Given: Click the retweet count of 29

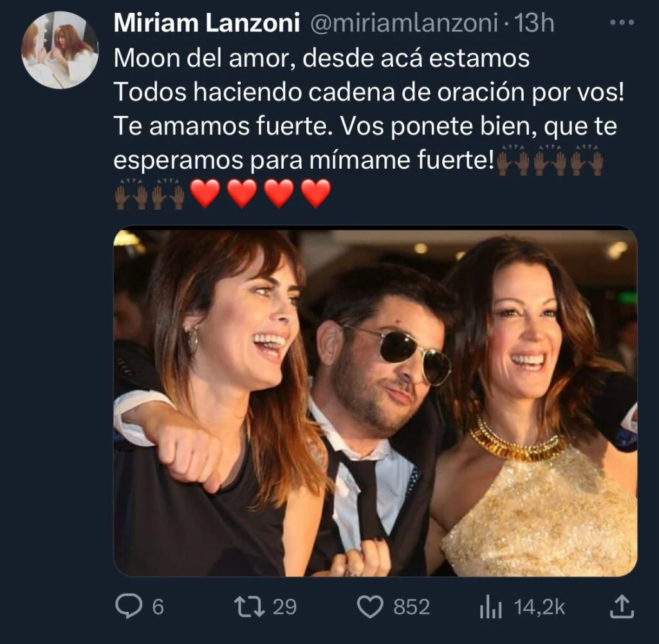Looking at the screenshot, I should (283, 607).
